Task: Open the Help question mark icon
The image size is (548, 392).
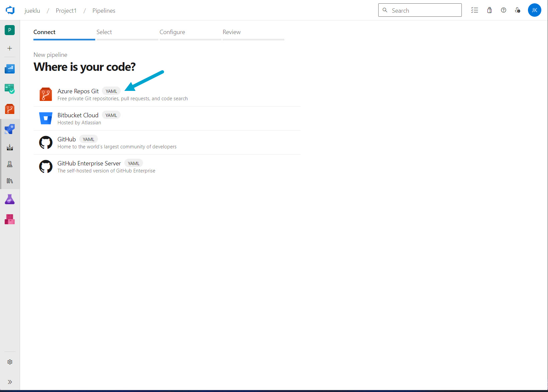Action: click(x=504, y=10)
